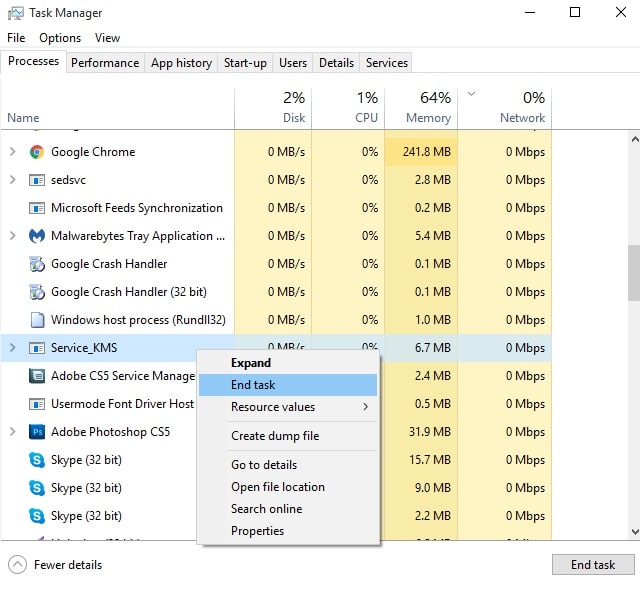Click the Service_KMS process icon
This screenshot has height=589, width=640.
point(37,348)
